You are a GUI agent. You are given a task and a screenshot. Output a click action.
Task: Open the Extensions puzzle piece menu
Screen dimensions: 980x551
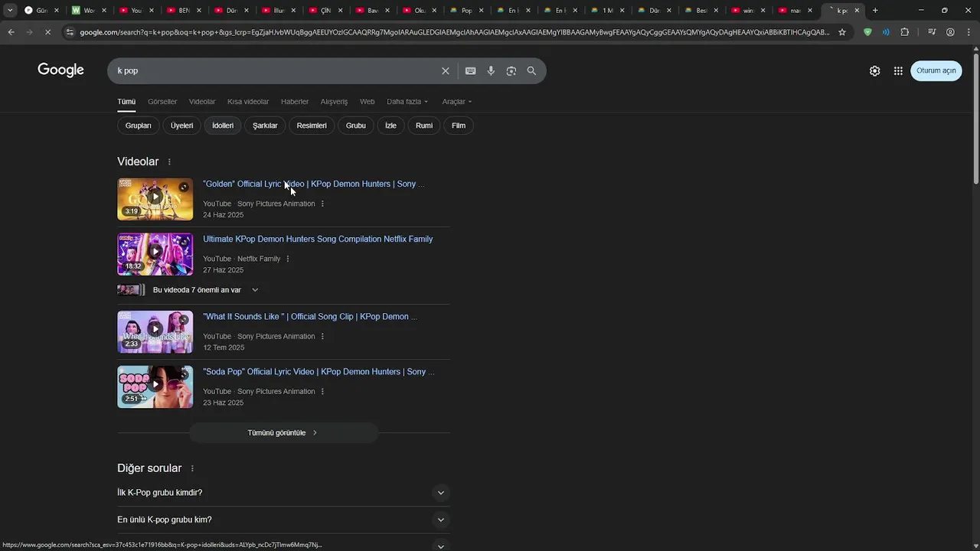coord(905,32)
